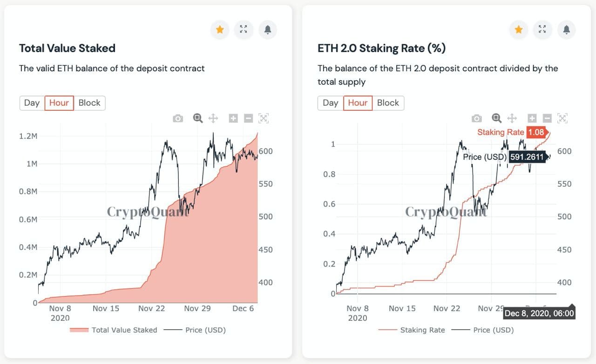596x364 pixels.
Task: Click the bell icon on Staking Rate card
Action: pos(566,30)
